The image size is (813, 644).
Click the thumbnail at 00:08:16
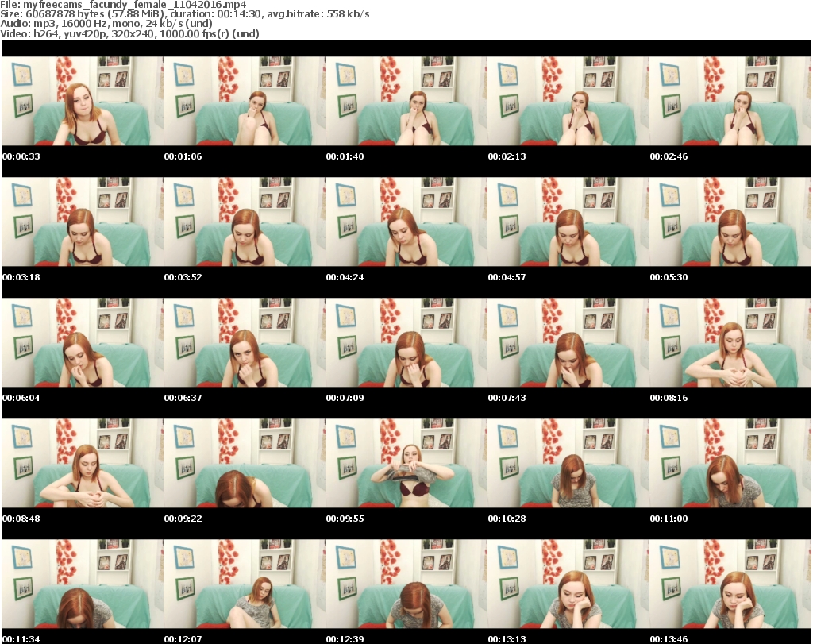click(x=730, y=342)
